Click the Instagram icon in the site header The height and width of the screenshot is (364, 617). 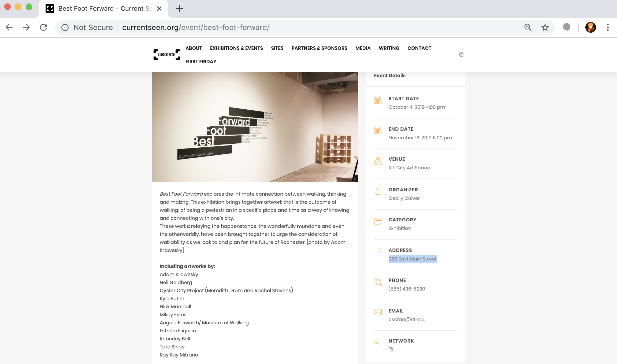pos(461,54)
